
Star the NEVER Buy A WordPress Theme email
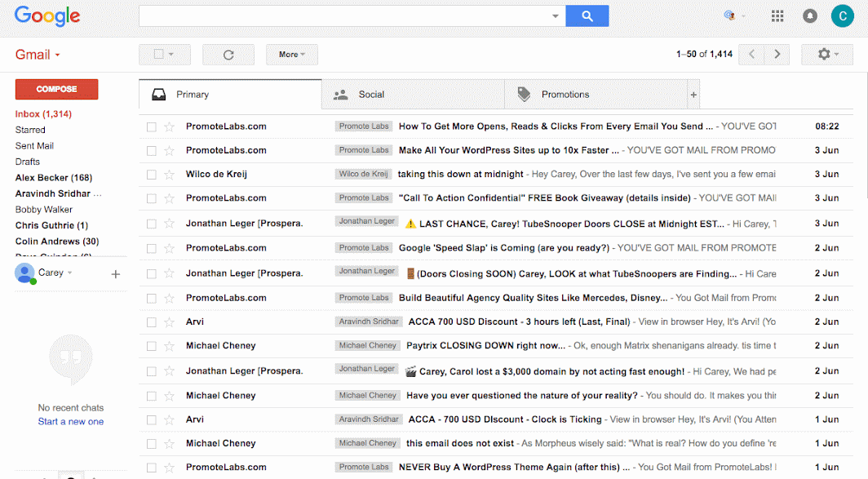tap(170, 468)
